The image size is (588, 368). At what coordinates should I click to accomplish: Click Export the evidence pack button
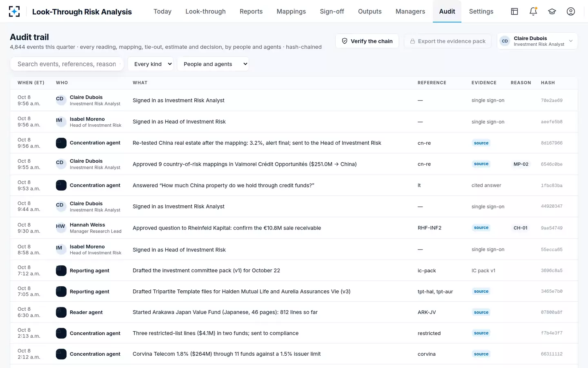click(x=448, y=41)
